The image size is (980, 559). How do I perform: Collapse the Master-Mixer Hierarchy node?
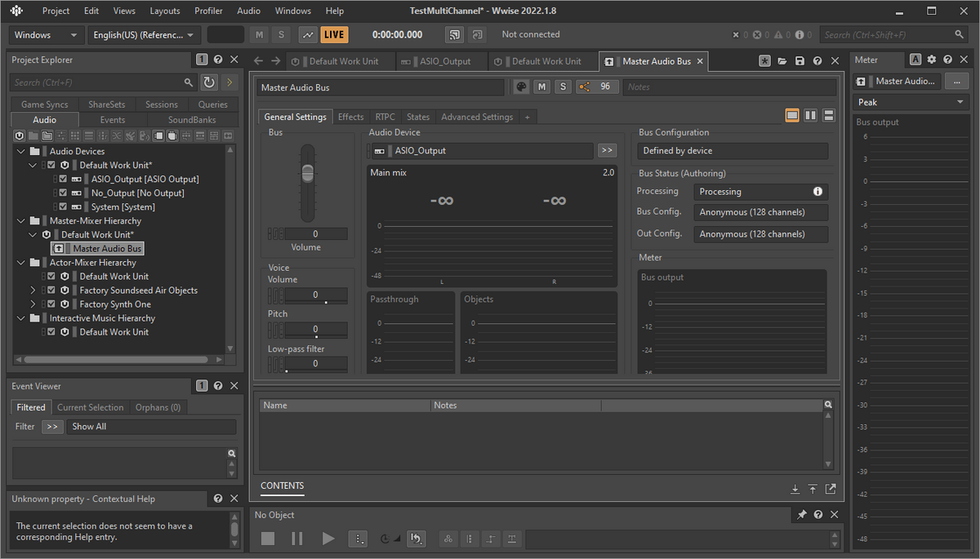coord(20,221)
